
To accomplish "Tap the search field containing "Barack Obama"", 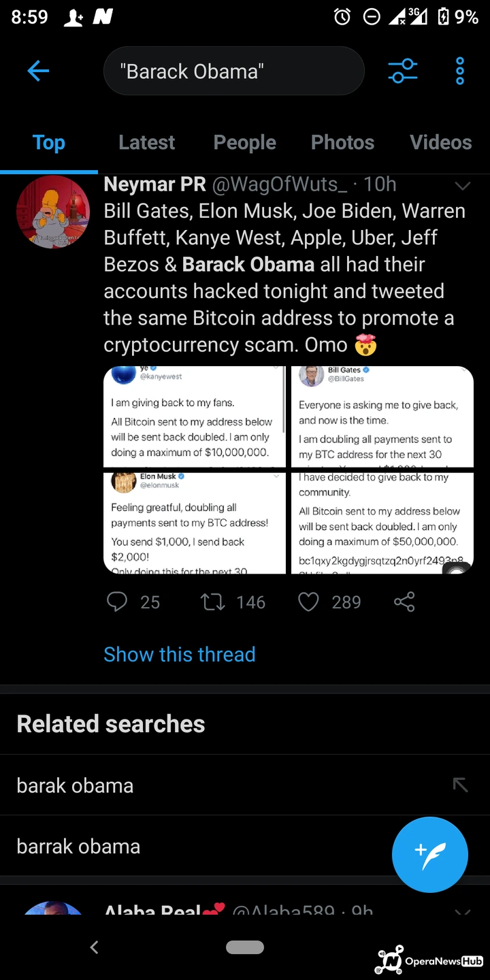I will click(233, 71).
